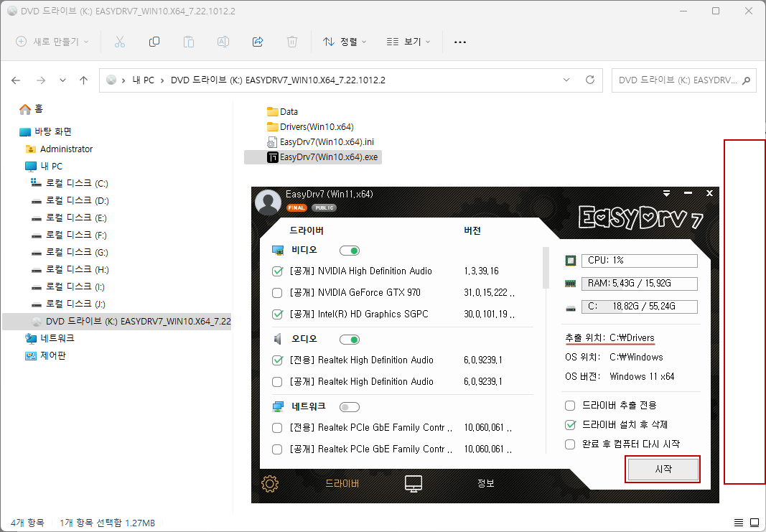Toggle the 오디오 category switch

pyautogui.click(x=350, y=340)
